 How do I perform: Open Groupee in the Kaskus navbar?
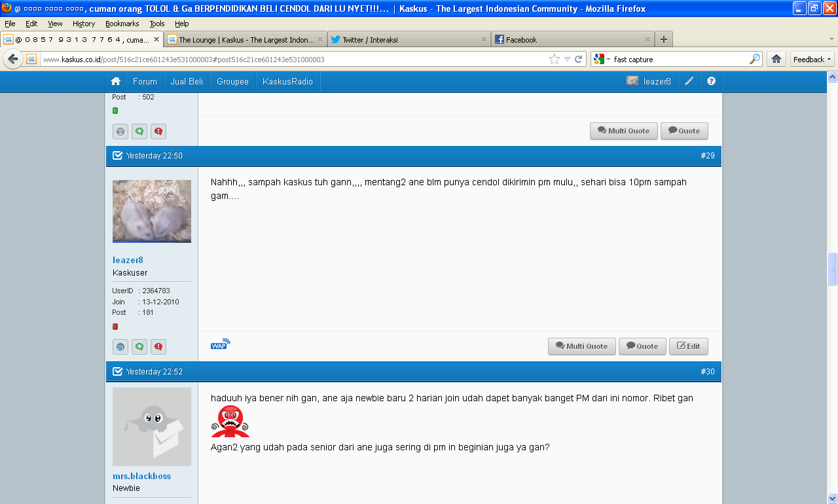click(232, 81)
